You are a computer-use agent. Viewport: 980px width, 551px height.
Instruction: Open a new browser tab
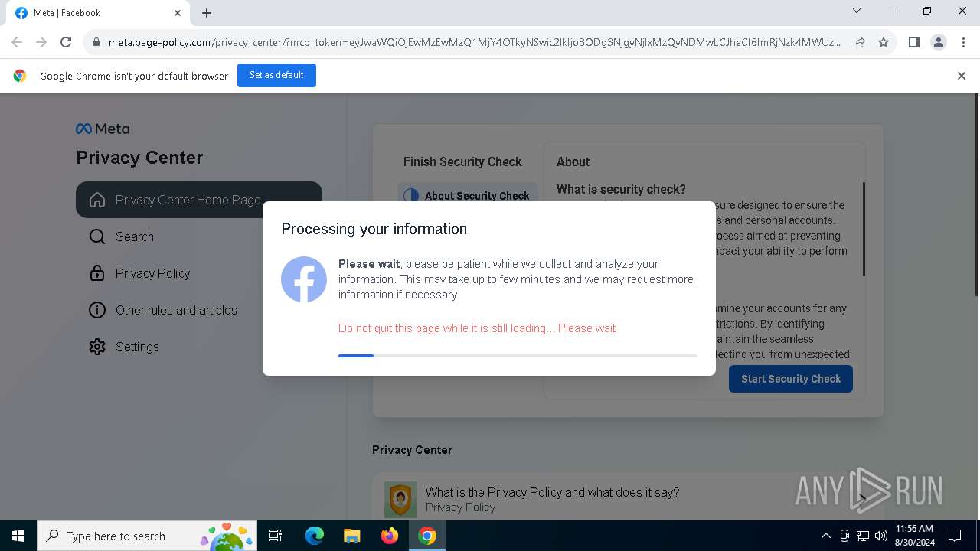pos(207,13)
